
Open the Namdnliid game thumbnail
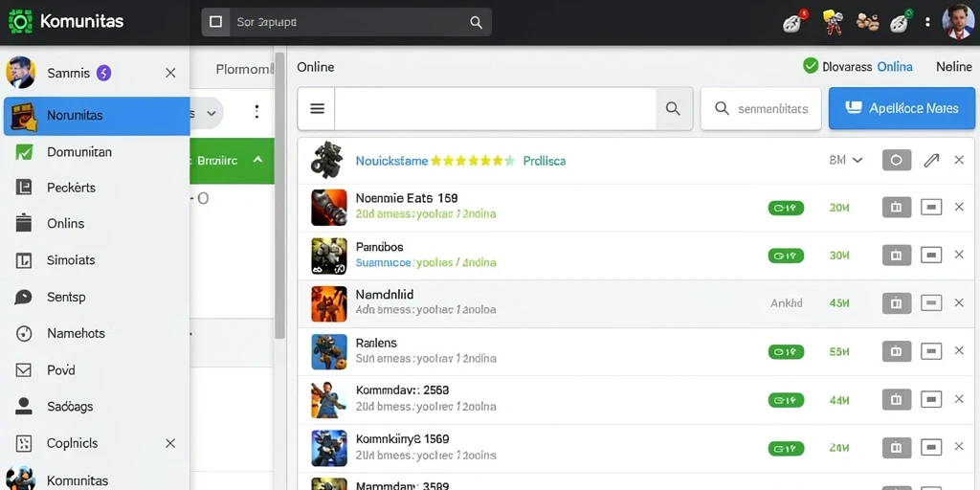click(x=329, y=303)
